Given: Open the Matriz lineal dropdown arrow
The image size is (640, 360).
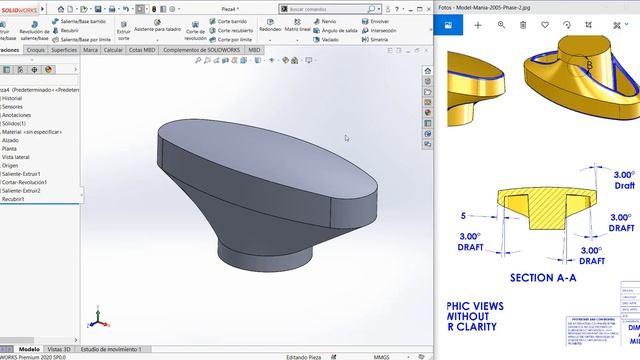Looking at the screenshot, I should pyautogui.click(x=297, y=40).
